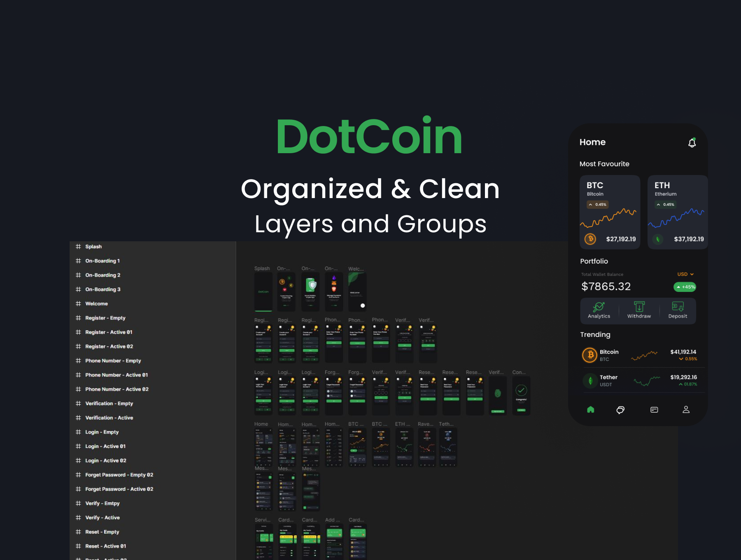This screenshot has width=741, height=560.
Task: Select the Splash layer in the list
Action: point(93,247)
